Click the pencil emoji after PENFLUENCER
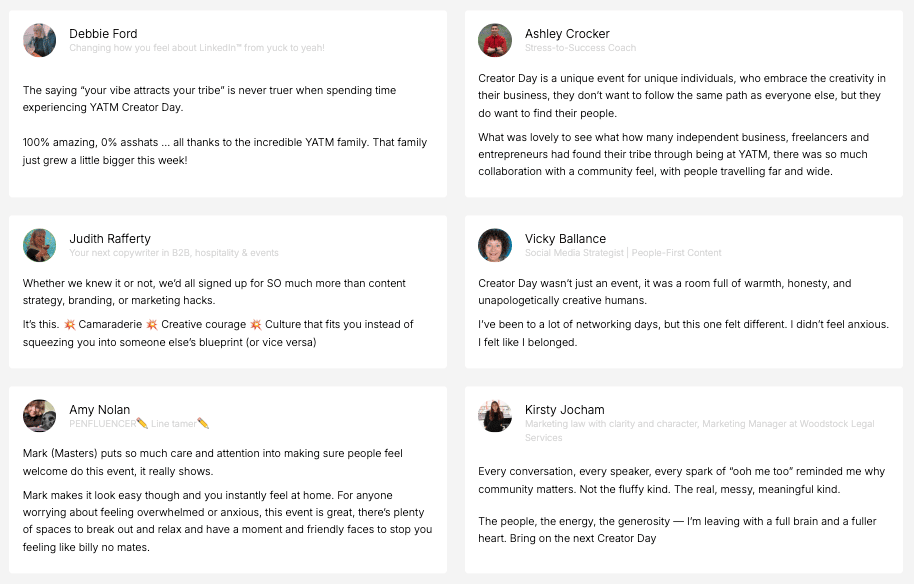914x584 pixels. click(142, 424)
